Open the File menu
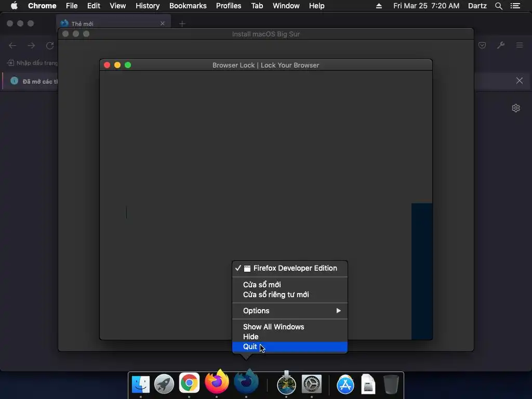 click(72, 6)
